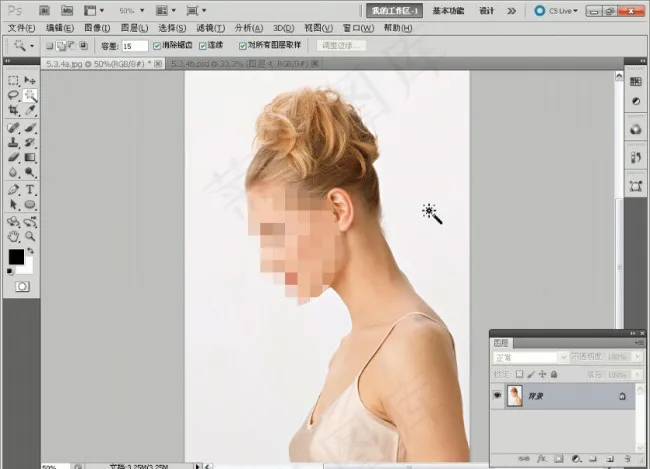Click the Move tool

click(x=30, y=80)
